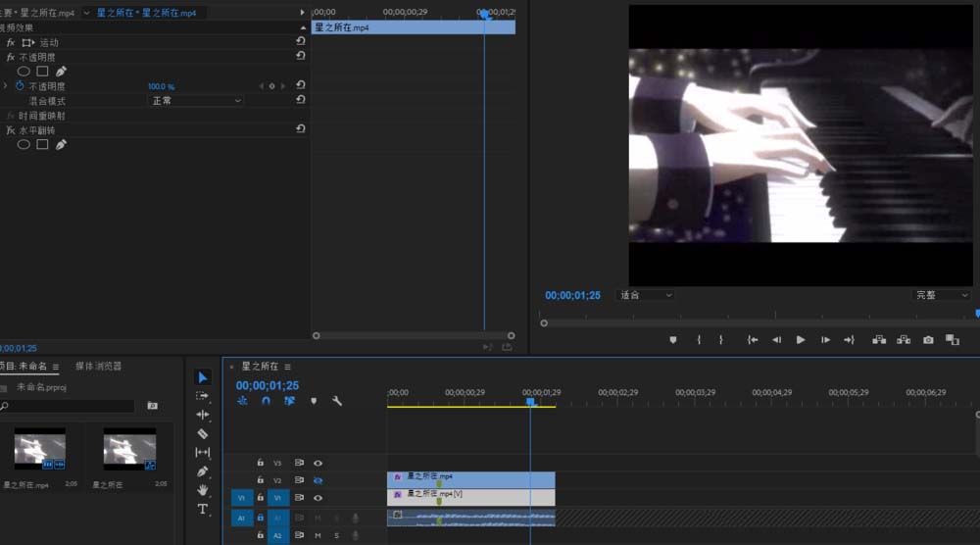Select the Razor tool
980x545 pixels.
pyautogui.click(x=203, y=433)
